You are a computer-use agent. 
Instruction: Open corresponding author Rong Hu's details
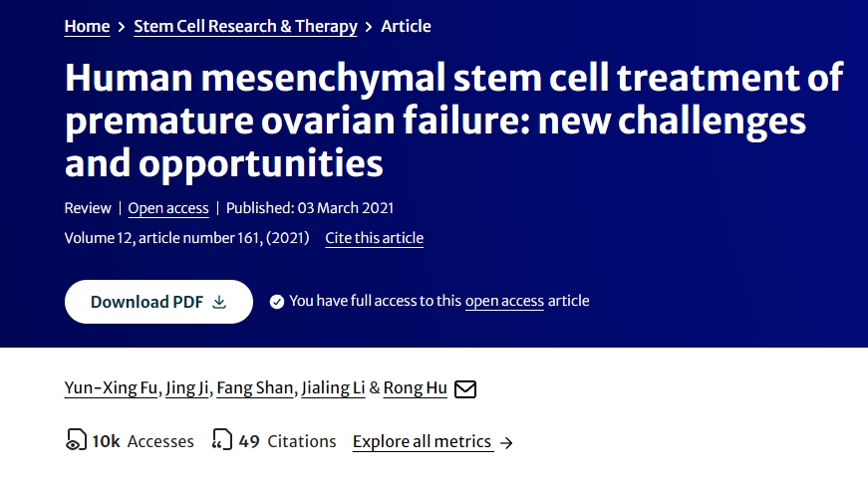[x=415, y=387]
